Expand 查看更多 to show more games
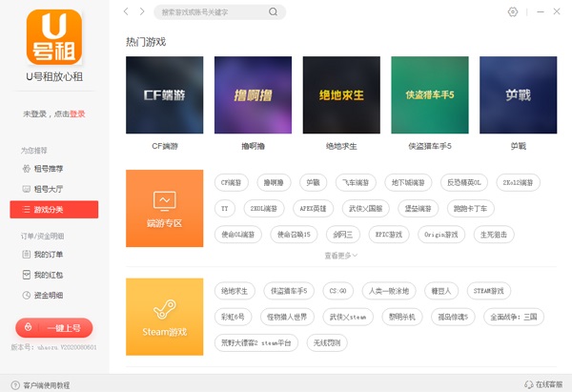Screen dimensions: 572x392 [340, 256]
